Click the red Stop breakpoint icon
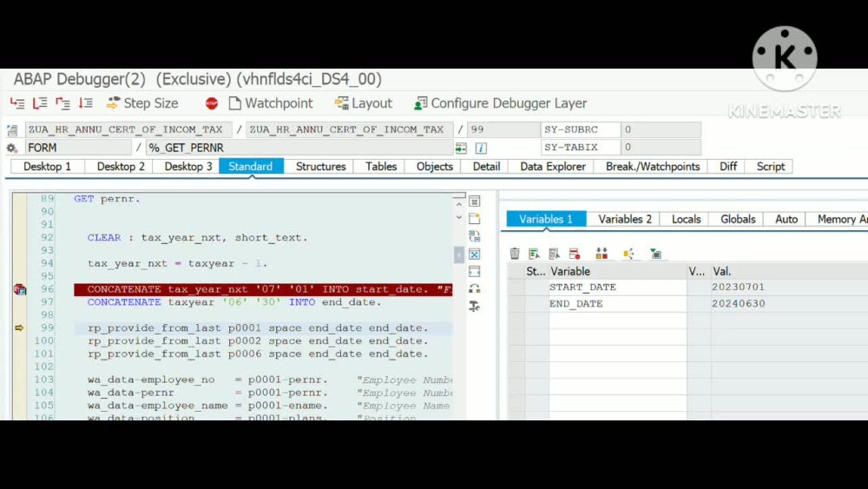868x489 pixels. coord(212,103)
